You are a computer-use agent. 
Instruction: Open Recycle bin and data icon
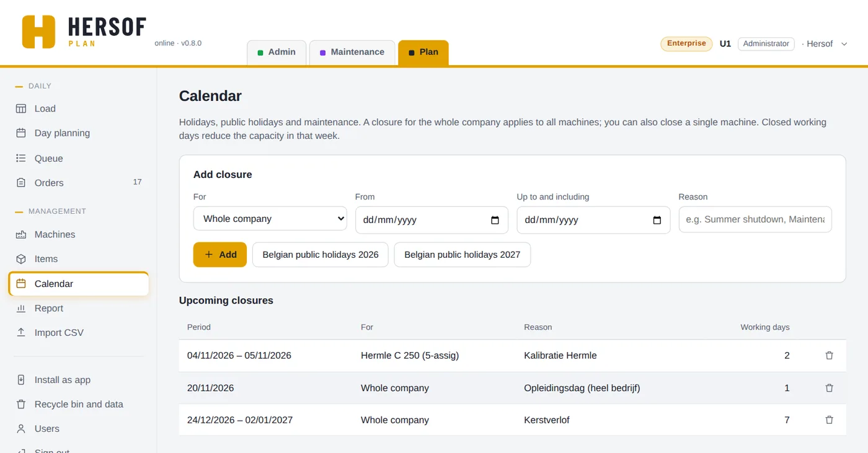(x=21, y=404)
